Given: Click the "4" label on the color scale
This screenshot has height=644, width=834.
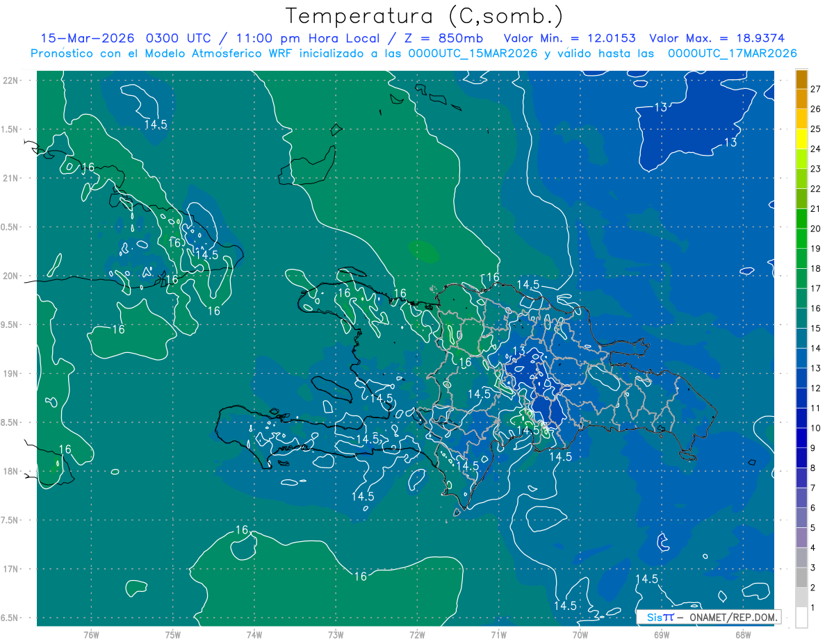Looking at the screenshot, I should pyautogui.click(x=813, y=548).
